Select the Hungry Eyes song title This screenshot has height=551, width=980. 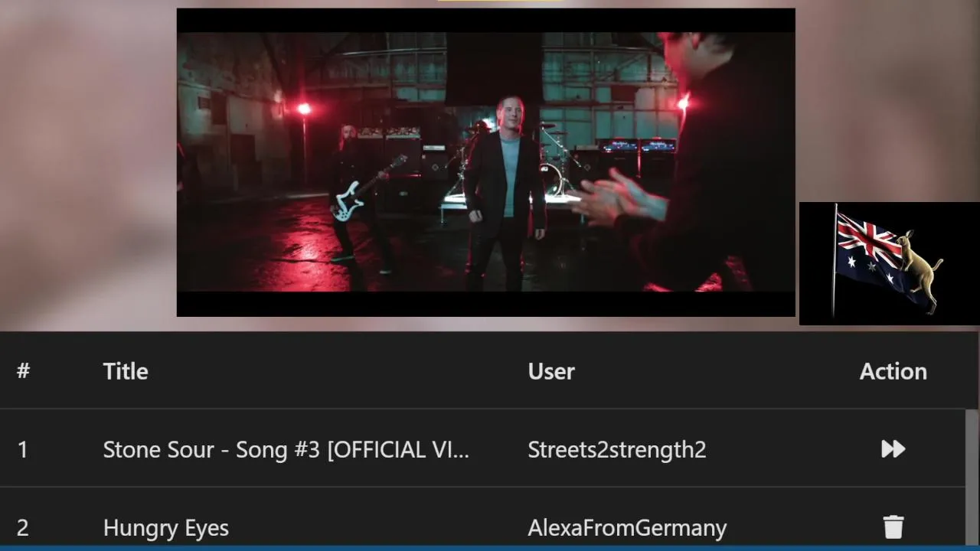pyautogui.click(x=165, y=527)
